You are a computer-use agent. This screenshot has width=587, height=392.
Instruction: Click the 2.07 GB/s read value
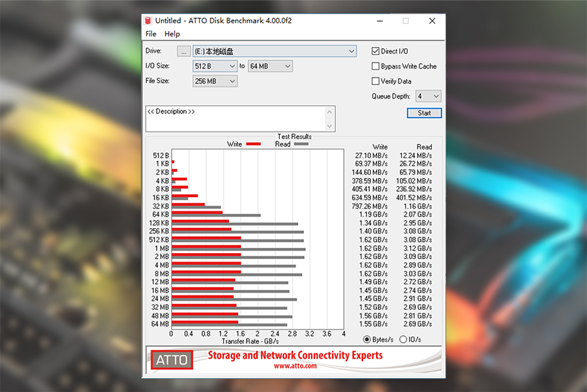click(x=418, y=215)
